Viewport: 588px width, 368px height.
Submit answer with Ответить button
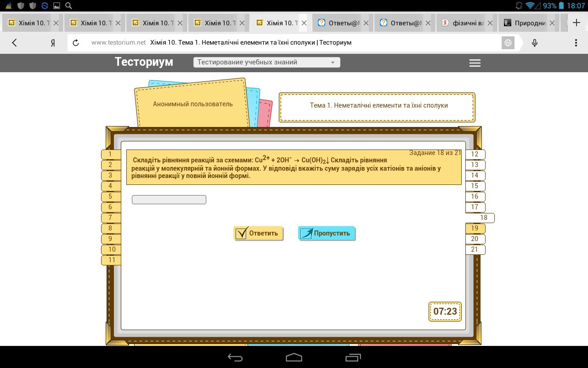click(x=258, y=233)
